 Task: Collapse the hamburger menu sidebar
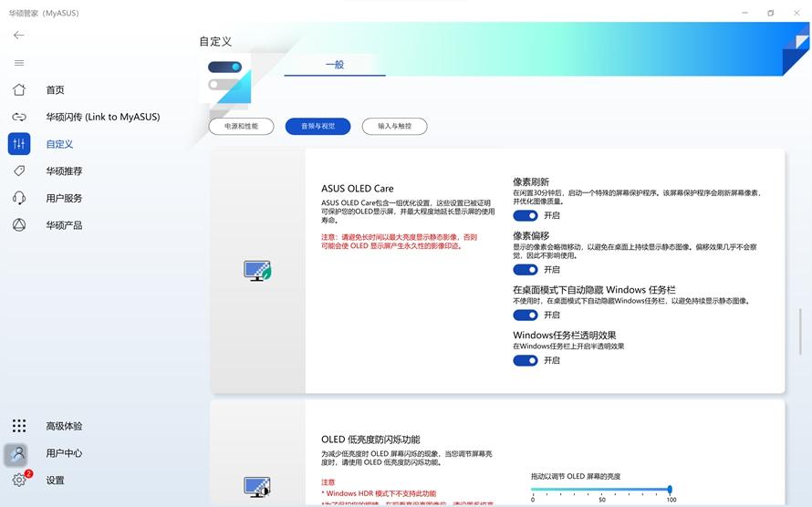click(18, 63)
